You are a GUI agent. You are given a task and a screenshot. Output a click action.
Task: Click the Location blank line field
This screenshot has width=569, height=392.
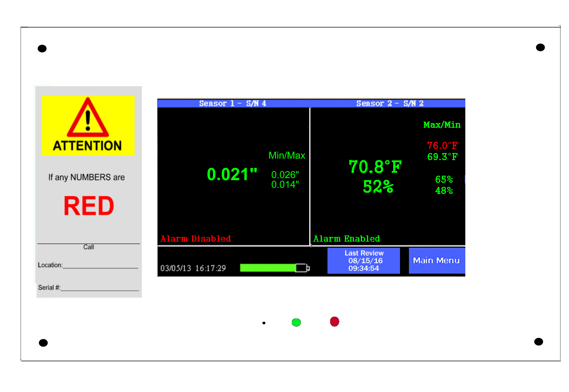tap(100, 265)
